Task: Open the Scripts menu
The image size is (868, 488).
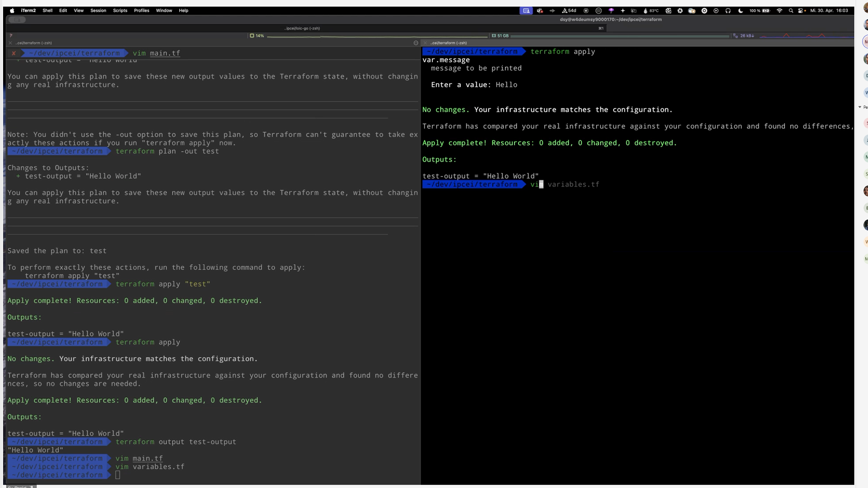Action: click(x=120, y=11)
